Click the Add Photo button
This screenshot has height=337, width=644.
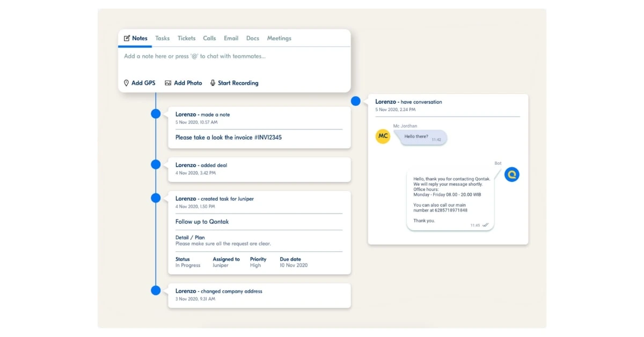pos(184,83)
